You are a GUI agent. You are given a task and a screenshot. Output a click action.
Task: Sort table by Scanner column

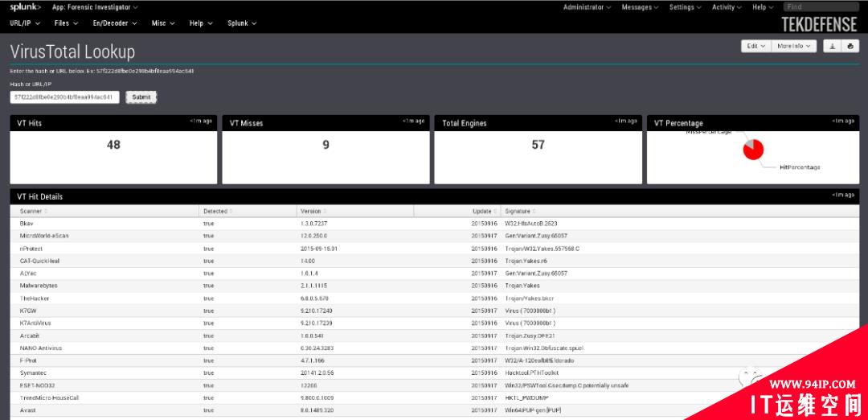tap(33, 211)
